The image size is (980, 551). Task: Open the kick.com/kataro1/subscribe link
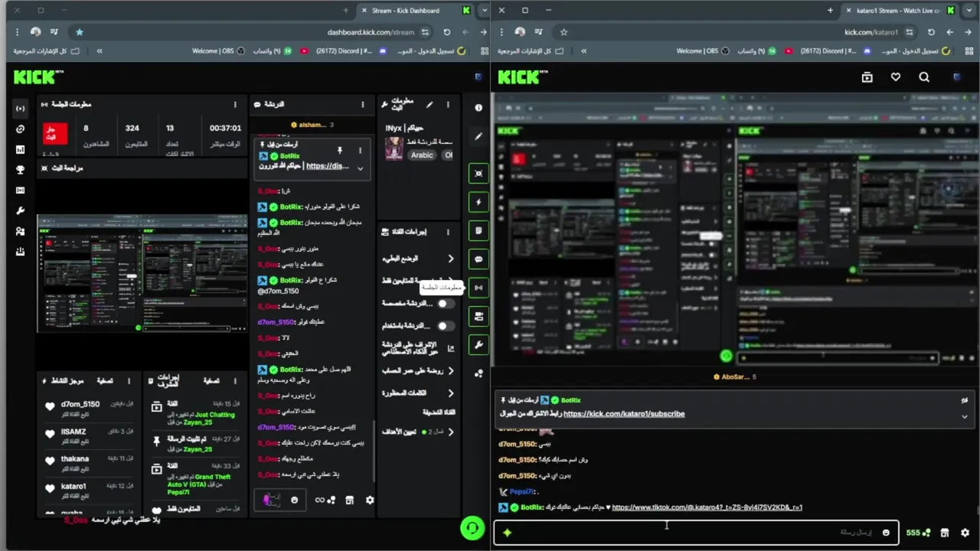(x=624, y=414)
